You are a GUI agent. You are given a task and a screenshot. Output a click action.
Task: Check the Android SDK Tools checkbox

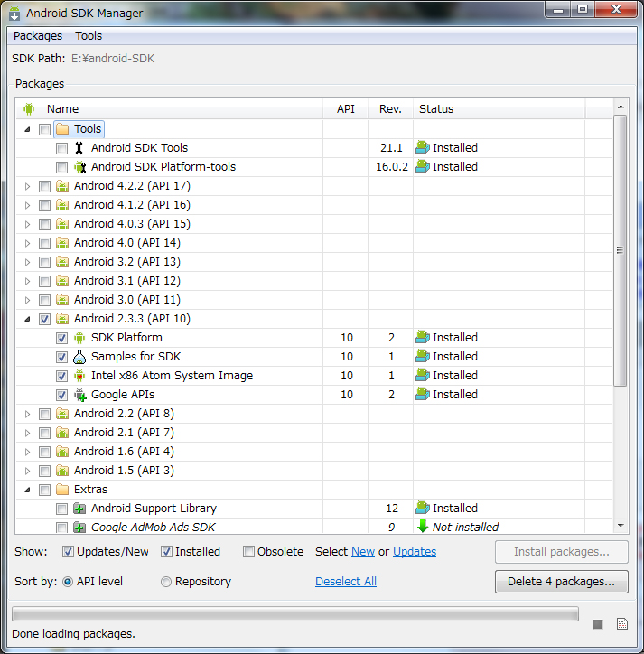coord(61,148)
